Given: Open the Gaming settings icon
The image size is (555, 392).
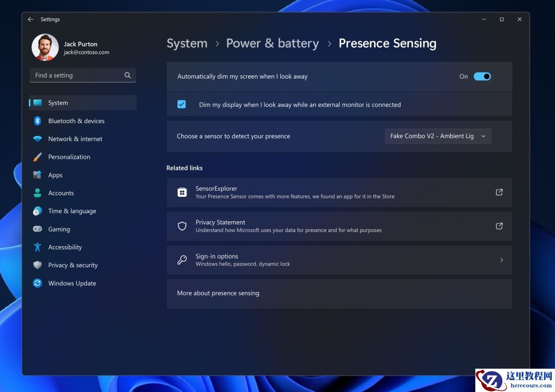Looking at the screenshot, I should 37,229.
